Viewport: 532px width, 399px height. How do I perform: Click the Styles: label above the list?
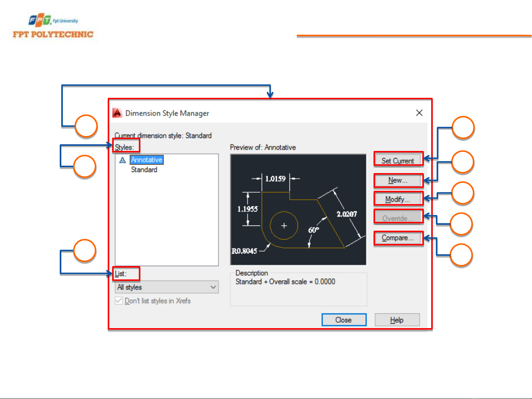[x=124, y=147]
